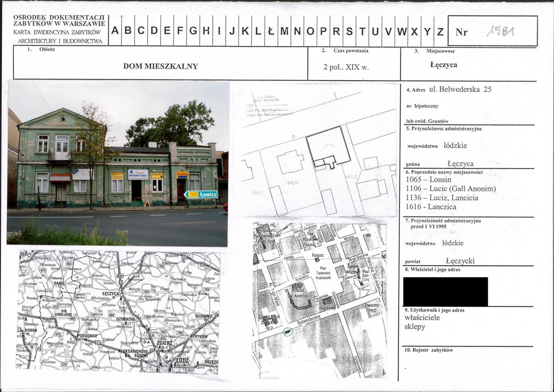
Task: Click the powiat value 'Łęczycki'
Action: 460,261
